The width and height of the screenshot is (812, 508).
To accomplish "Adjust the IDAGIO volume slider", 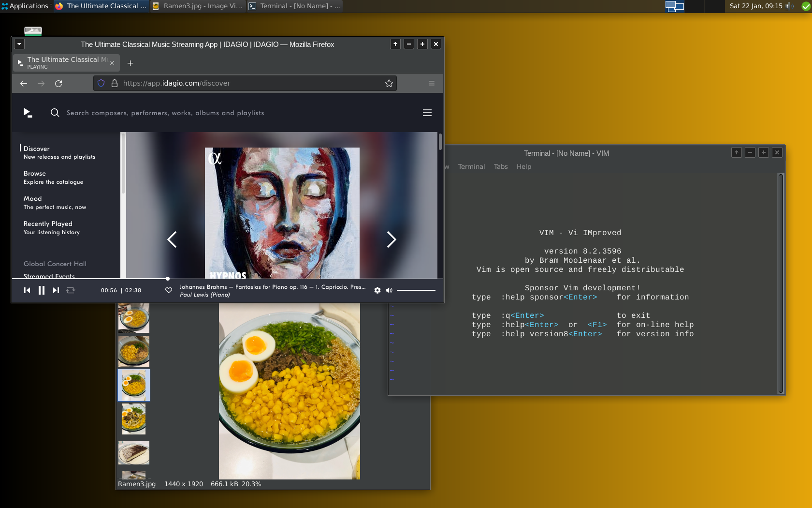I will click(416, 290).
